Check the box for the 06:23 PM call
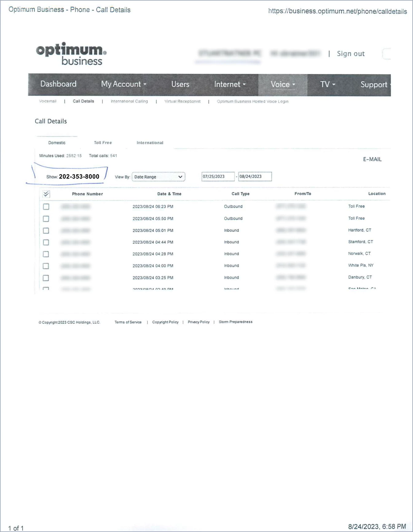Viewport: 413px width, 532px height. click(46, 207)
